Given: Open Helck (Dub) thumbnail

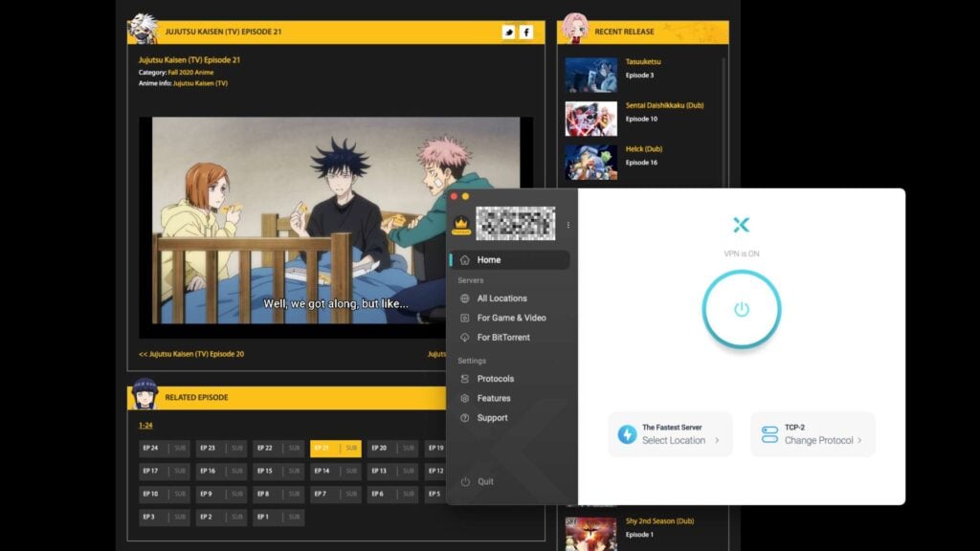Looking at the screenshot, I should 590,163.
